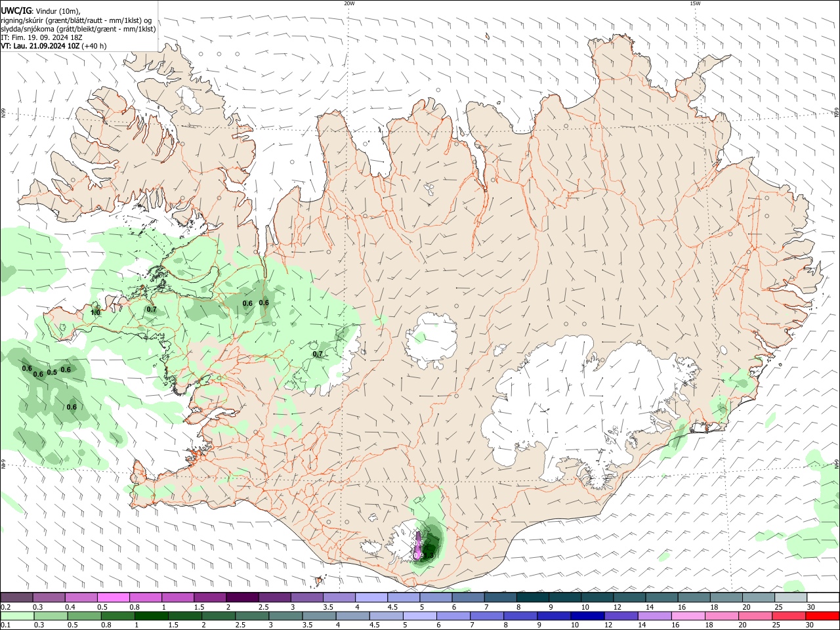Click the '0.2' label on the snow scale
This screenshot has height=630, width=840.
(x=5, y=607)
